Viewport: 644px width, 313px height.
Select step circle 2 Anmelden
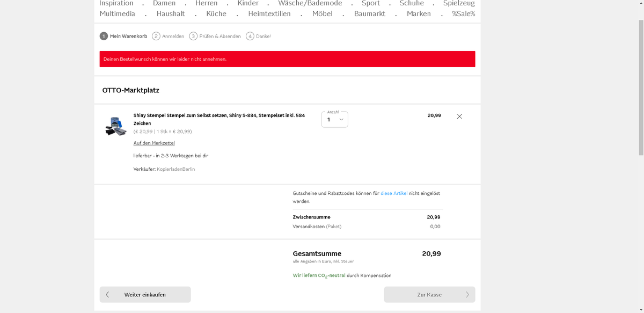tap(155, 36)
